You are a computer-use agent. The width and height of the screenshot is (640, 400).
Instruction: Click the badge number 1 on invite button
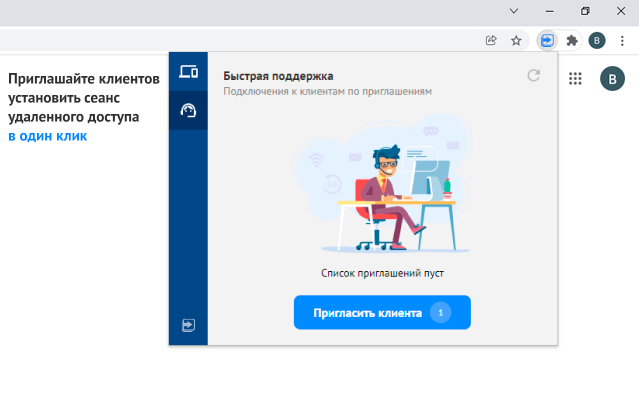click(440, 313)
